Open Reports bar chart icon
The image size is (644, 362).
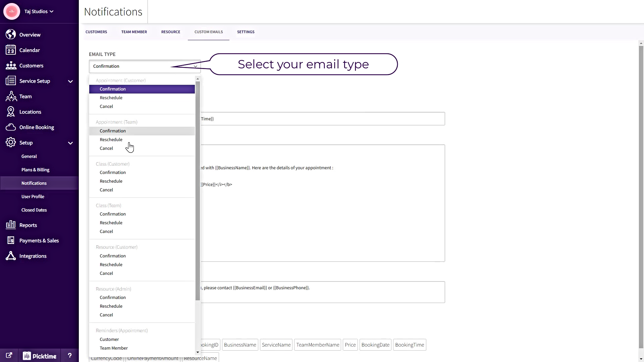pyautogui.click(x=11, y=225)
